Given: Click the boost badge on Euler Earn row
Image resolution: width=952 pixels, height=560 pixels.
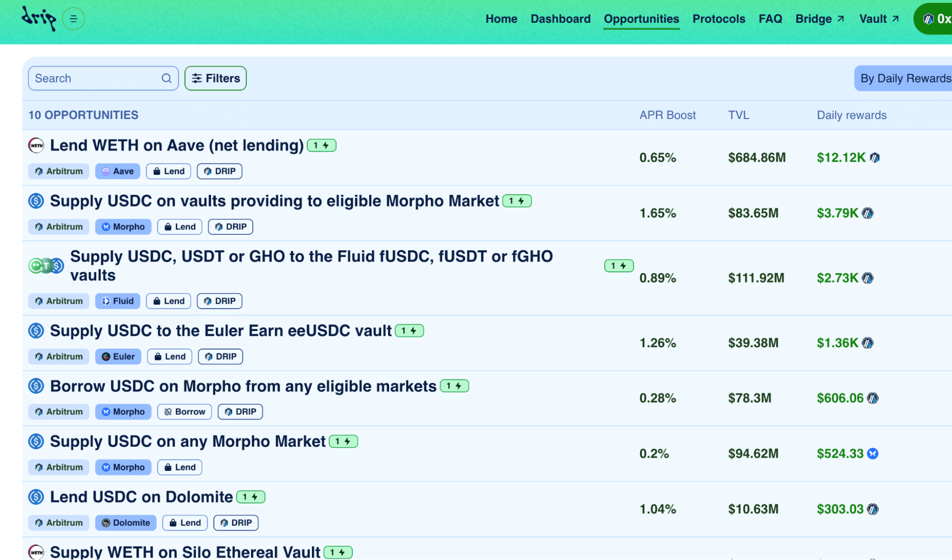Looking at the screenshot, I should coord(409,331).
